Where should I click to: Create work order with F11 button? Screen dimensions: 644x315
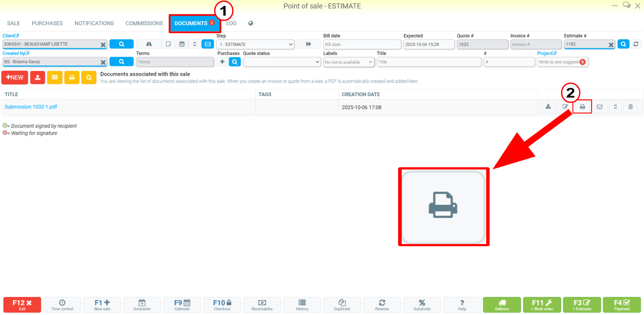[x=542, y=305]
